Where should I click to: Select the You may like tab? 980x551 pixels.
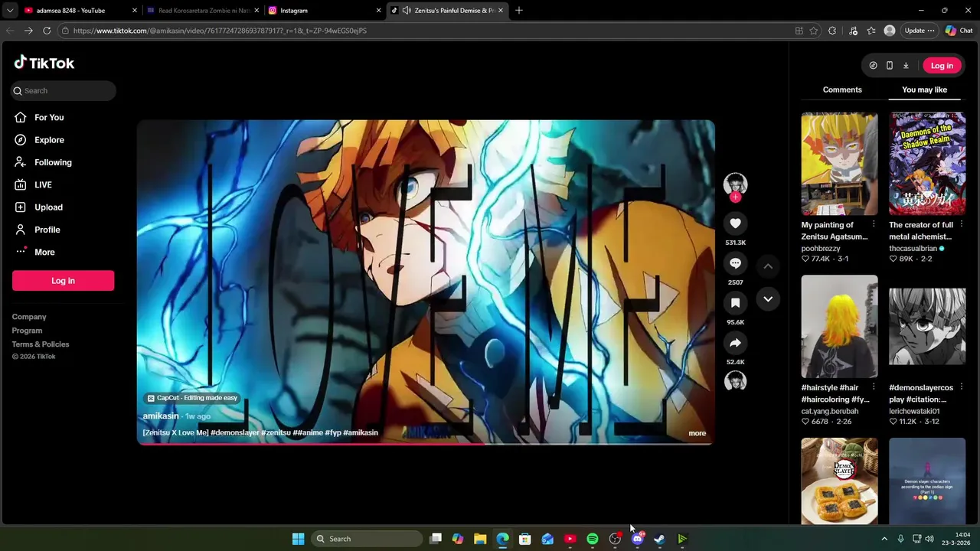[924, 90]
